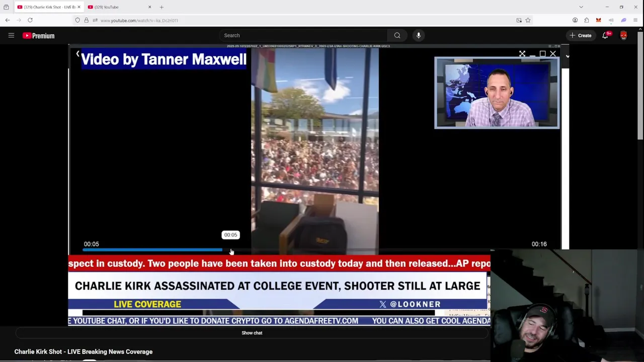Maximize the embedded video window square icon
This screenshot has height=362, width=644.
(x=542, y=54)
